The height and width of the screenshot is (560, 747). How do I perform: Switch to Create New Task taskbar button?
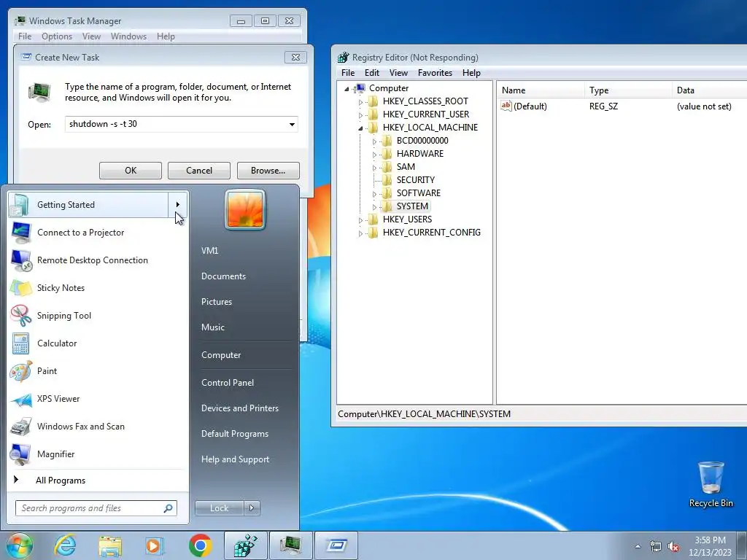336,545
